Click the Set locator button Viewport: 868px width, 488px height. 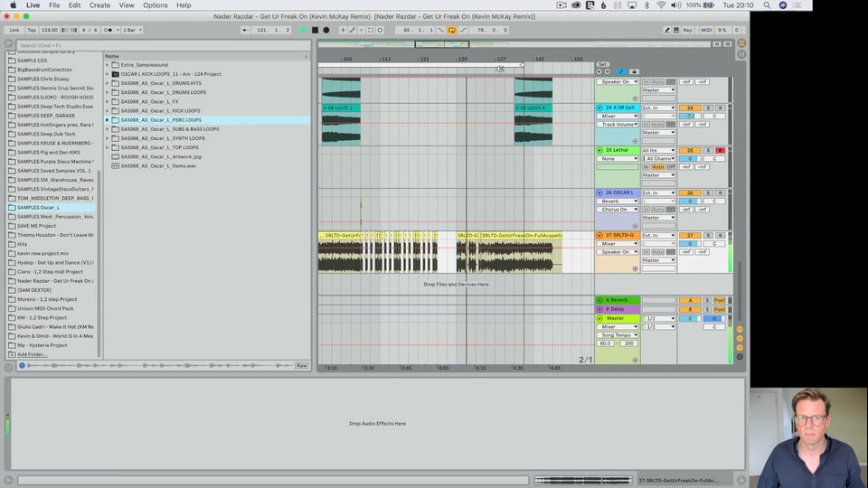(603, 64)
